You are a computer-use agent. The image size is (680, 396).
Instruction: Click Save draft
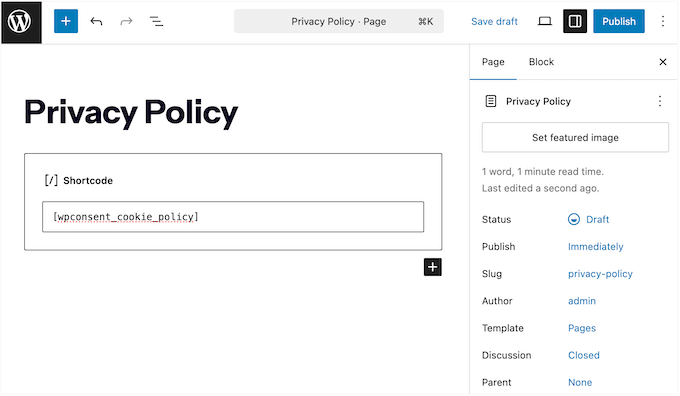494,21
